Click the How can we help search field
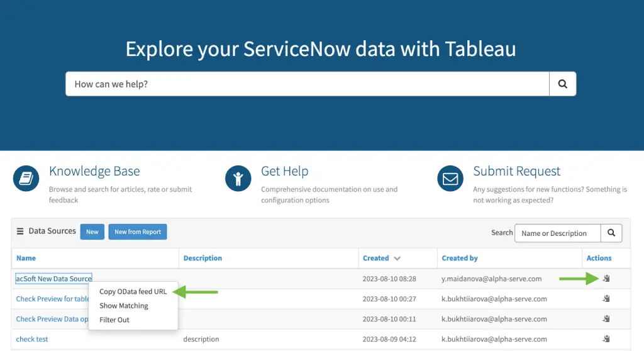644x351 pixels. point(307,84)
